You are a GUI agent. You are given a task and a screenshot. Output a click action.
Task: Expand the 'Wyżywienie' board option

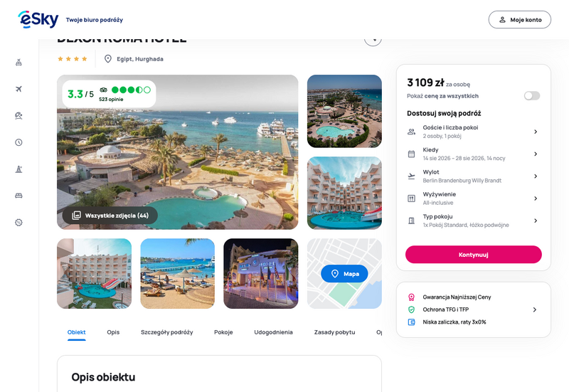[474, 198]
